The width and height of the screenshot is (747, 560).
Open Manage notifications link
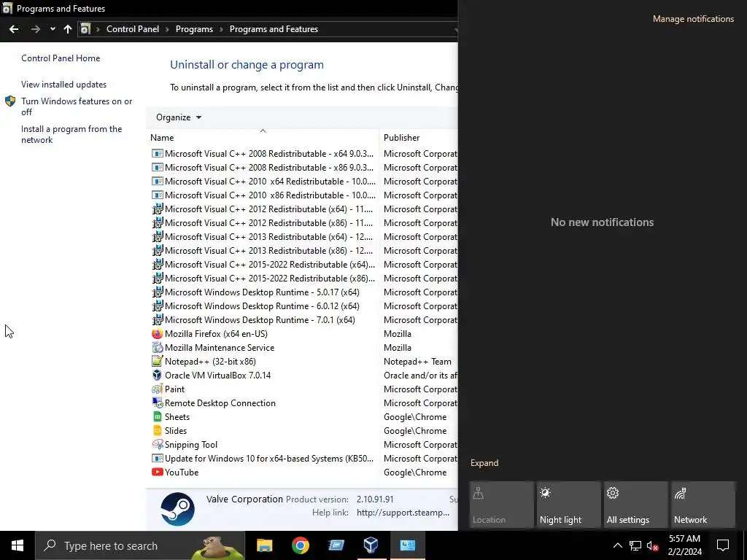(693, 19)
